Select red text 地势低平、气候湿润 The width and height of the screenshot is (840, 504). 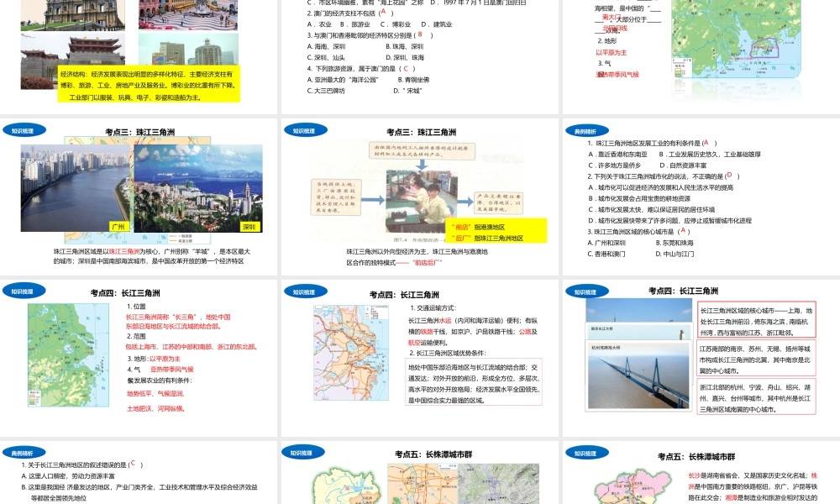coord(156,393)
